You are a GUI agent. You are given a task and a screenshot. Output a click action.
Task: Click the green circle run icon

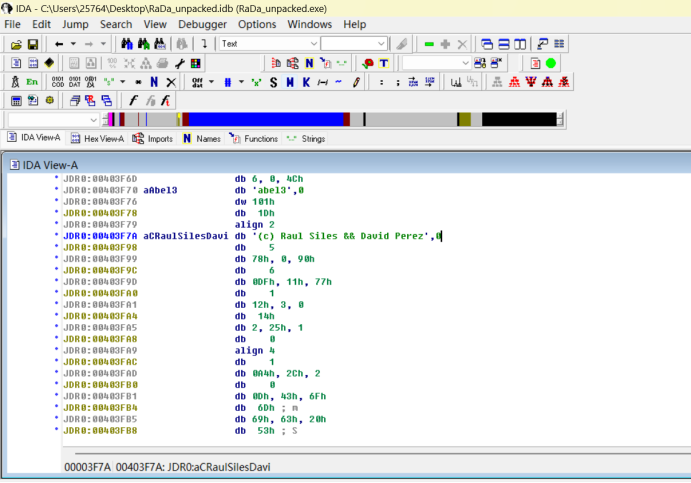pyautogui.click(x=551, y=63)
